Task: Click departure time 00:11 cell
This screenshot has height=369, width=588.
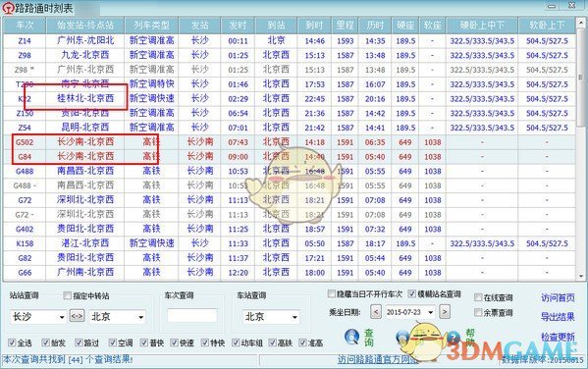Action: click(238, 41)
